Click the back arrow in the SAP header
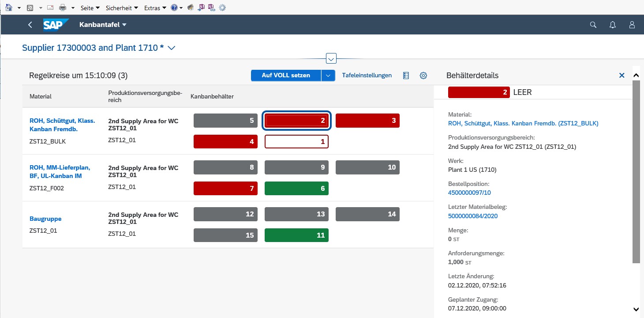 pos(30,25)
